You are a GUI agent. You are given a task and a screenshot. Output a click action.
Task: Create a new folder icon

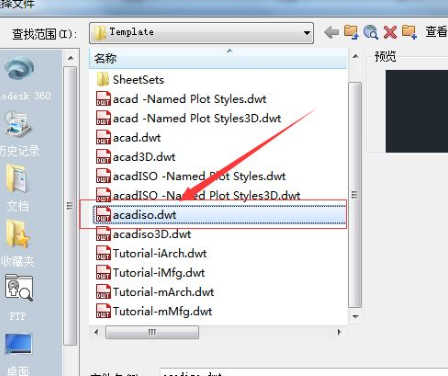pos(409,32)
